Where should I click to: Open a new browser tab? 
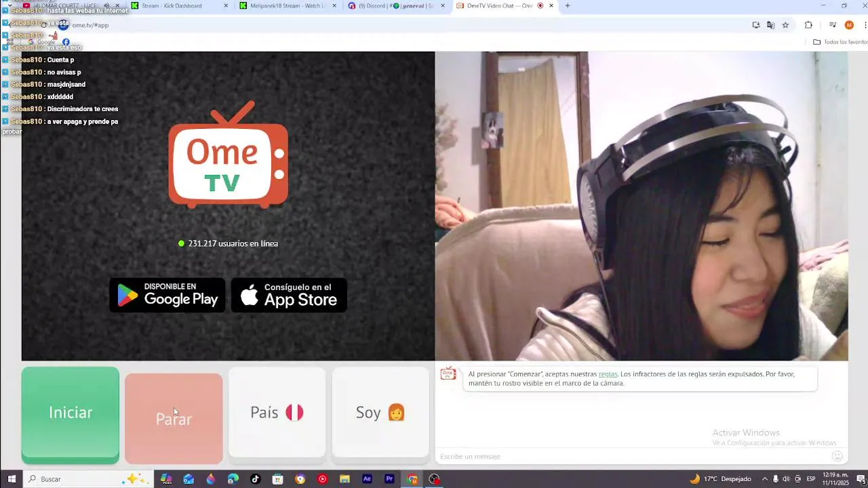pyautogui.click(x=568, y=6)
